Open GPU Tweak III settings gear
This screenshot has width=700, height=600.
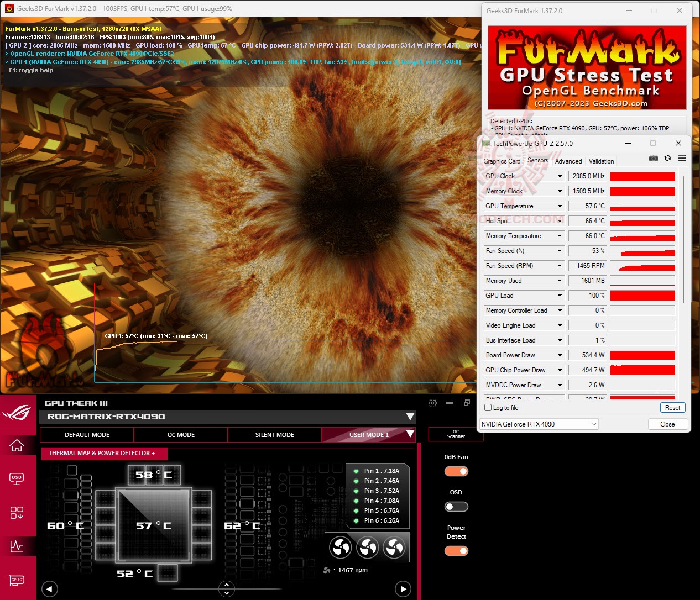433,403
